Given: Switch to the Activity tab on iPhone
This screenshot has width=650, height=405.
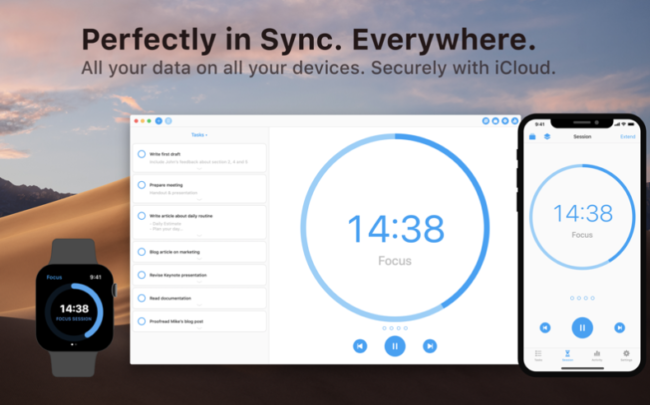Looking at the screenshot, I should pos(597,355).
